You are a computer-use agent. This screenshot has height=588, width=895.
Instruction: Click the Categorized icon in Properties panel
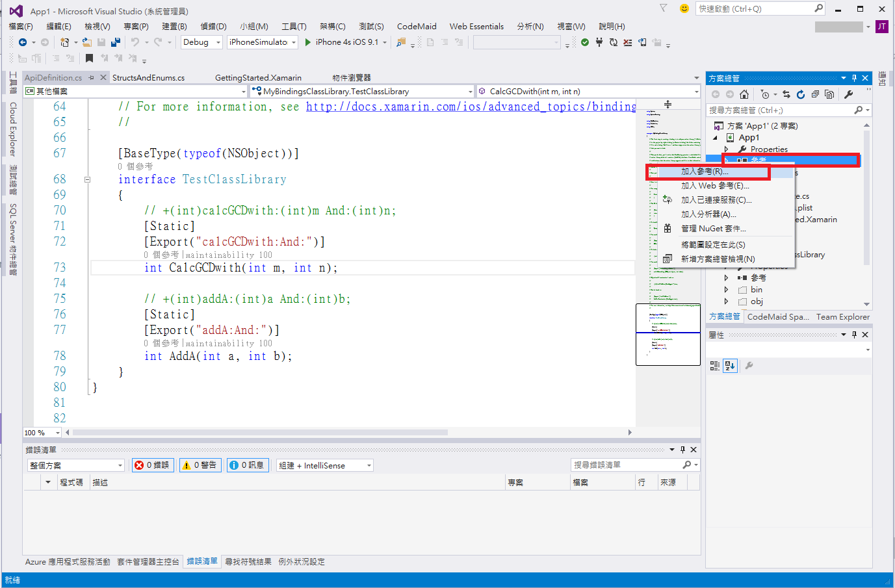point(715,366)
